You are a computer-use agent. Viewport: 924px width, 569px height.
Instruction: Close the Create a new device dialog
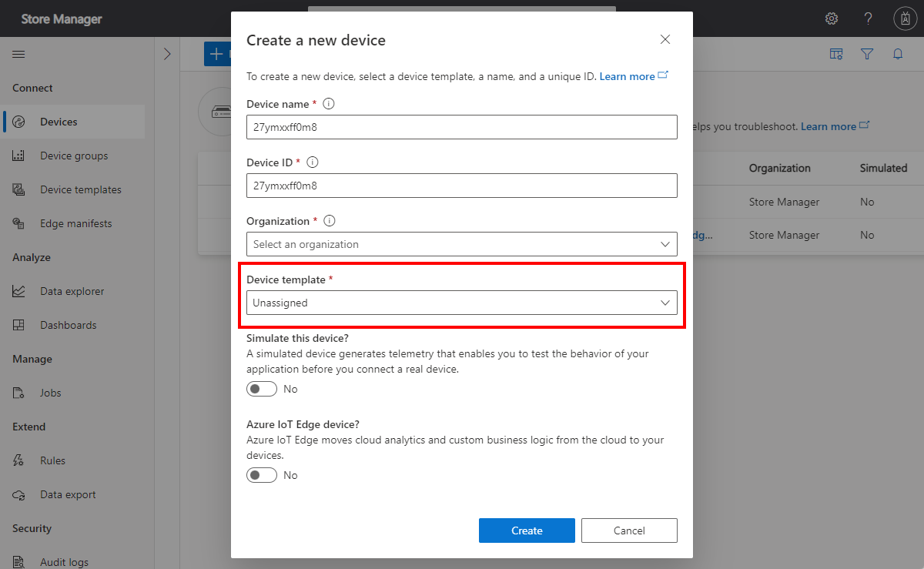click(665, 40)
